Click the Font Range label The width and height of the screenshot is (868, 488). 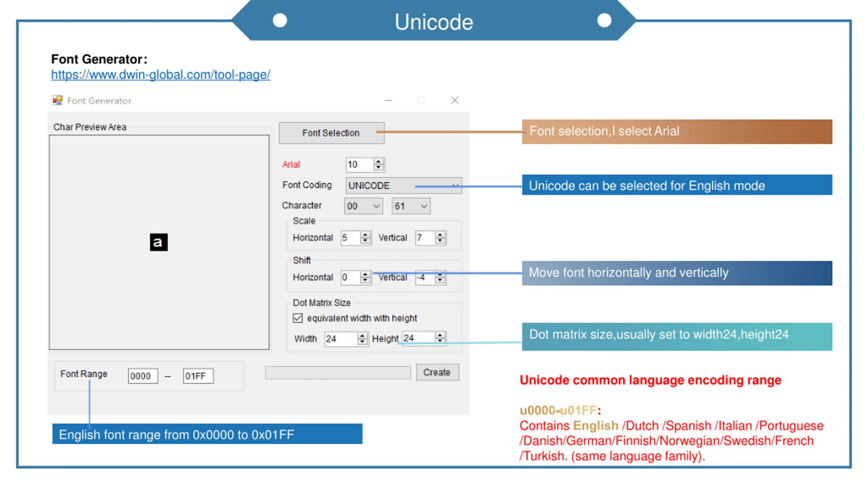[84, 374]
